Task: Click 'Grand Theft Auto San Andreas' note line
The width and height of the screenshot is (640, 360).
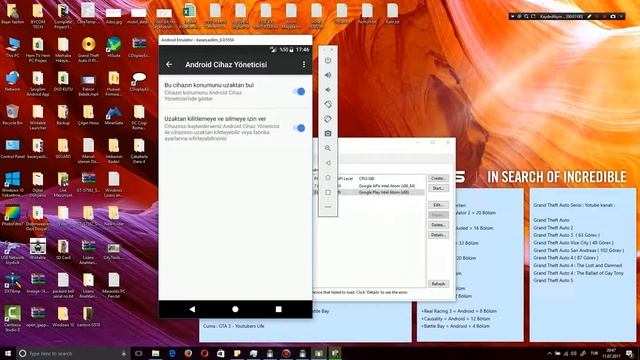Action: [578, 250]
